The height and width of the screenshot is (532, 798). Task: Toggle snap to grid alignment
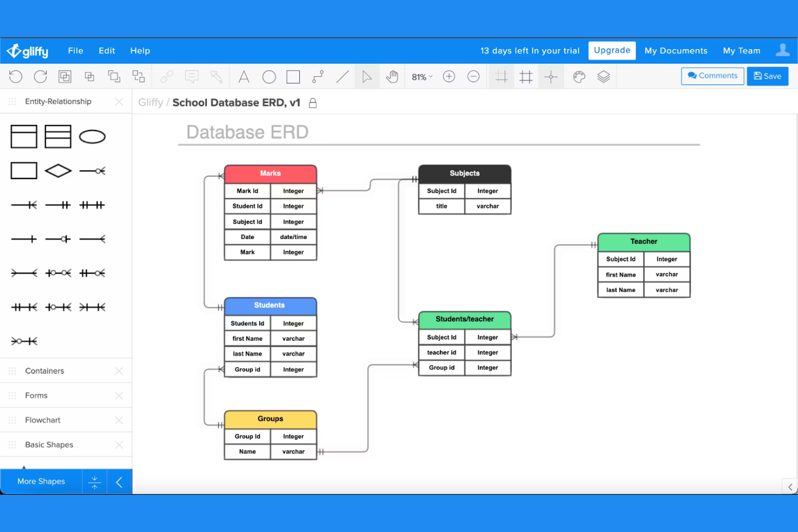(551, 76)
